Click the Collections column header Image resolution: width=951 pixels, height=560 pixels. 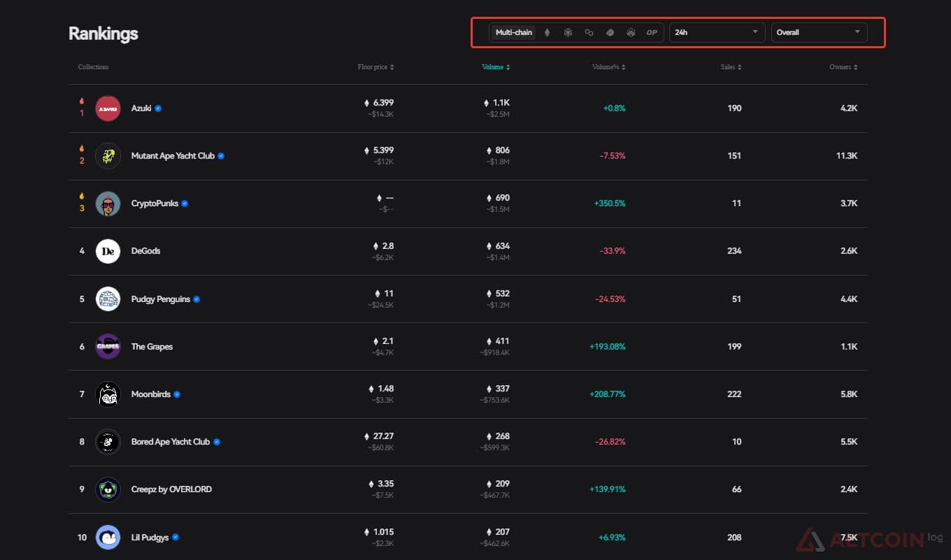[94, 67]
